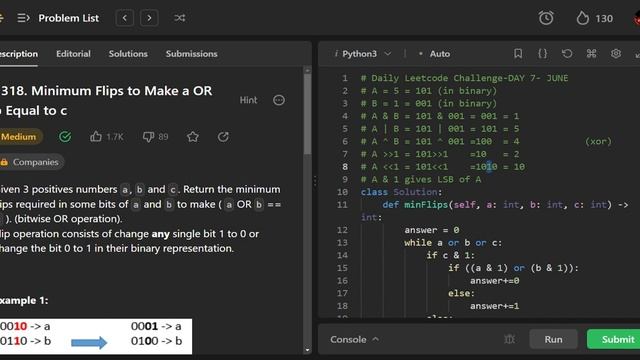Expand the Console panel
Screen dimensions: 640x360
tap(354, 339)
